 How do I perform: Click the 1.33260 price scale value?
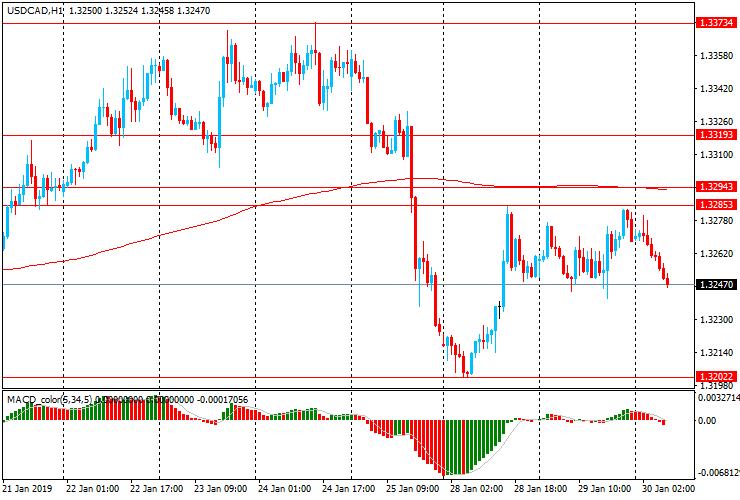pyautogui.click(x=716, y=122)
